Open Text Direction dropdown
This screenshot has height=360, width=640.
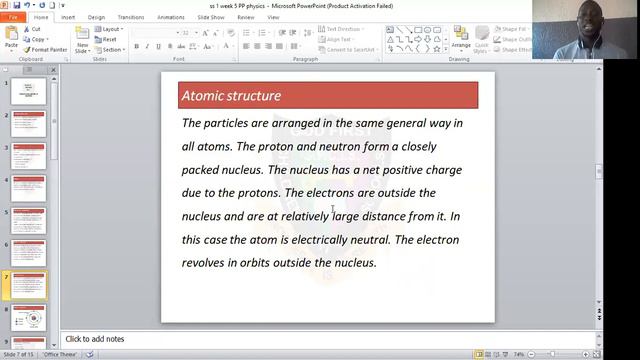341,29
